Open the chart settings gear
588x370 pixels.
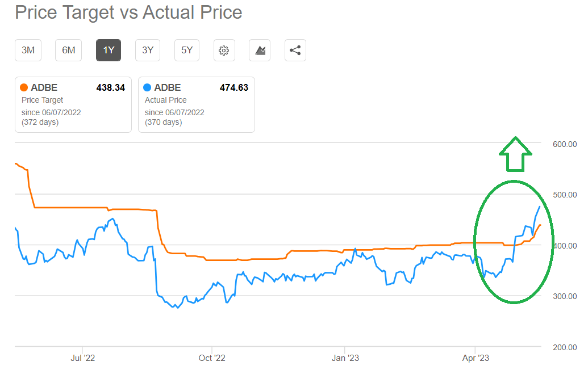point(224,51)
